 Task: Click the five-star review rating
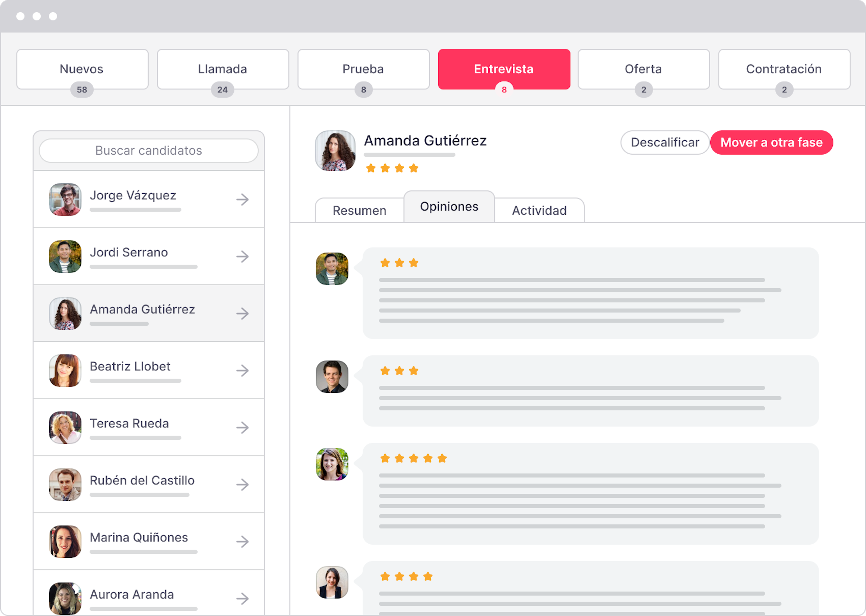coord(413,458)
